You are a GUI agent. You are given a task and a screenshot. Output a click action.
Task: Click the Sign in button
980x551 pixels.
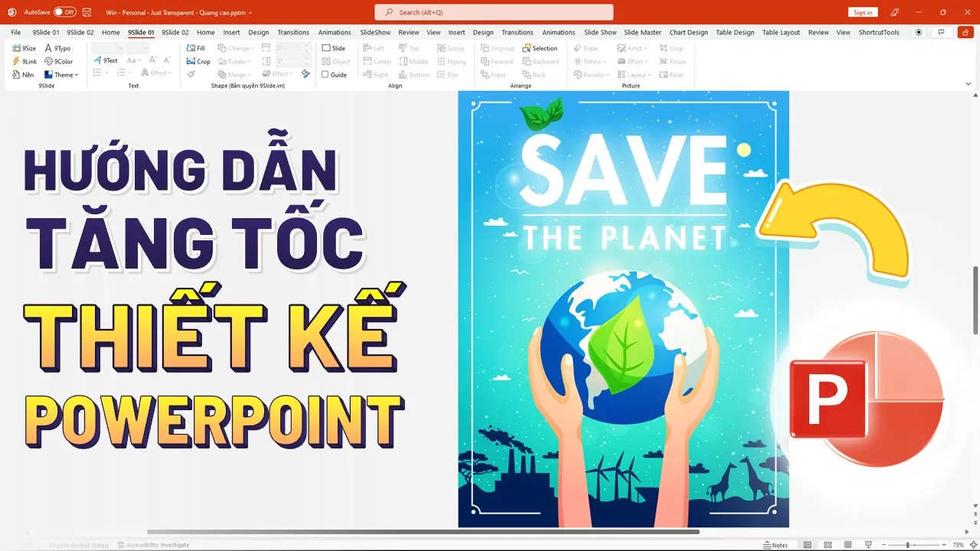863,12
